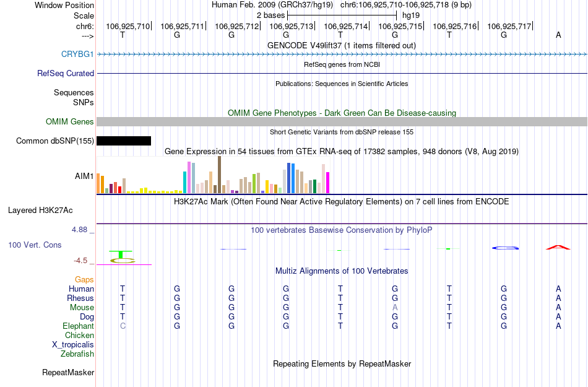Screen dimensions: 588x387
Task: Click the SNPs track label
Action: pos(84,102)
